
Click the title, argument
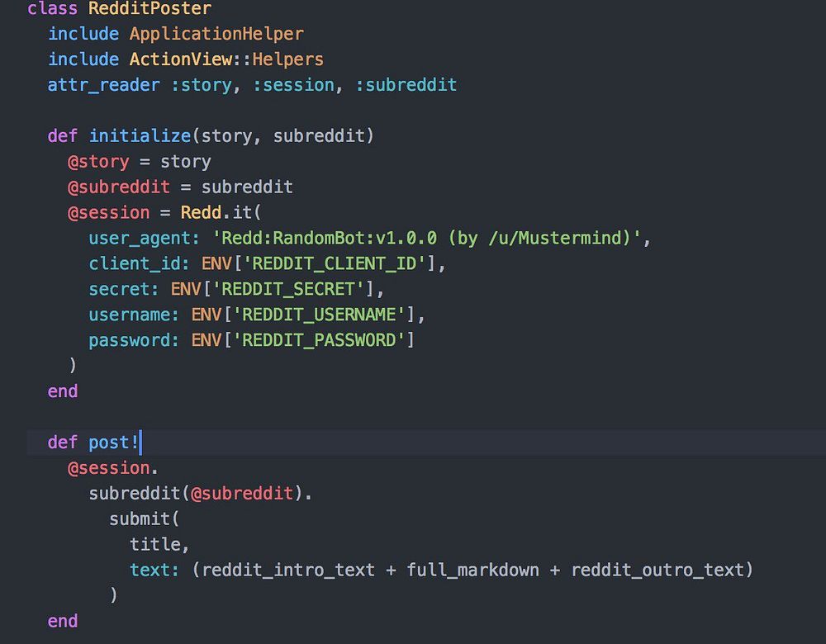point(159,544)
